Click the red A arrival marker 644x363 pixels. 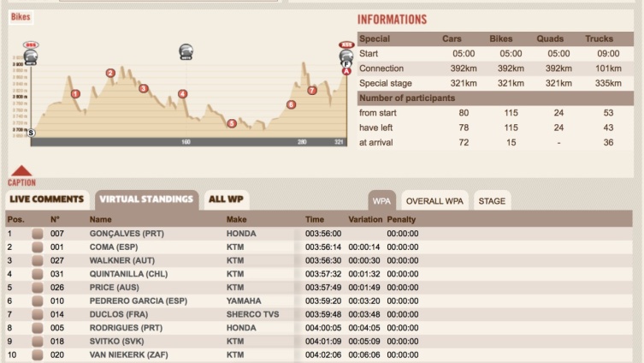click(346, 72)
